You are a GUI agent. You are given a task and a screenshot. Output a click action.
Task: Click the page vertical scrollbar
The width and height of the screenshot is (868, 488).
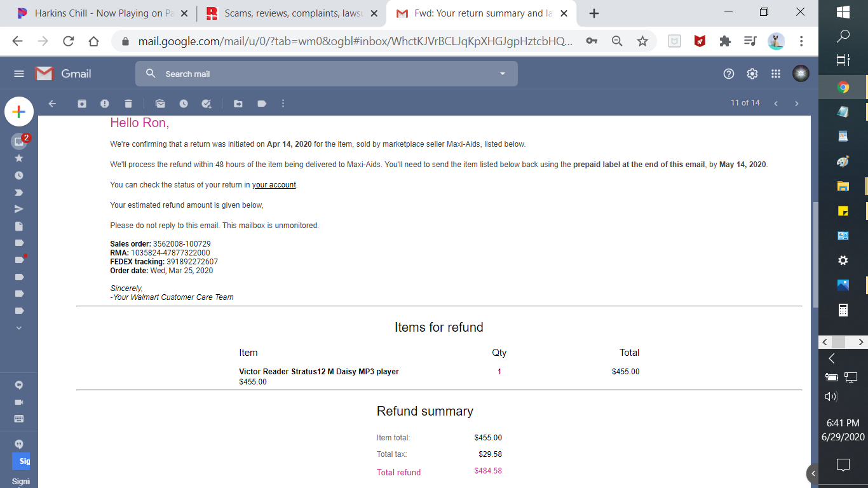pyautogui.click(x=815, y=254)
